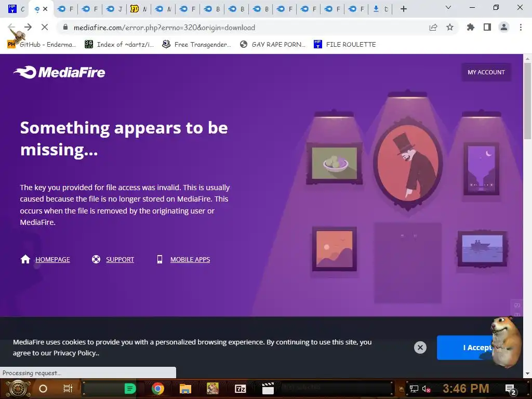
Task: Click the scrollbar up arrow
Action: pos(527,58)
